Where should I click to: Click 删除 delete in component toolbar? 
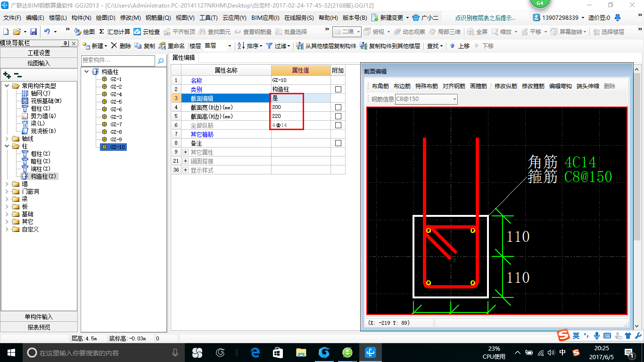coord(121,46)
